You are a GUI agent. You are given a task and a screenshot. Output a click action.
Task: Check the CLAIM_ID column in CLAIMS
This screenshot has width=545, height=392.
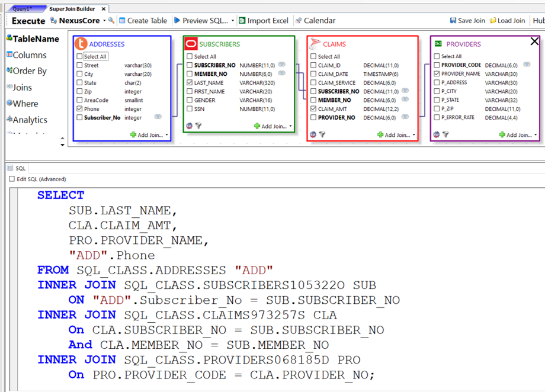click(x=313, y=65)
